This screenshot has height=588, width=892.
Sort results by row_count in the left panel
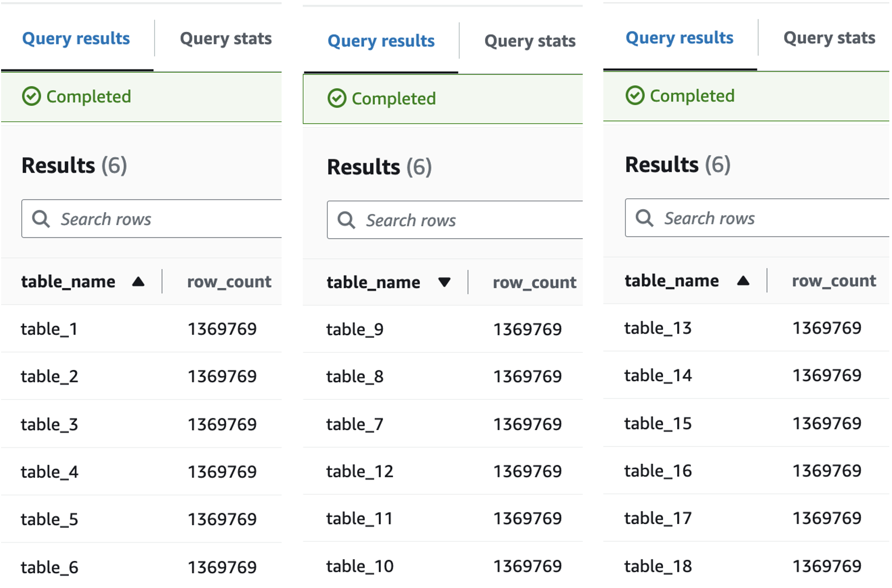[x=228, y=282]
